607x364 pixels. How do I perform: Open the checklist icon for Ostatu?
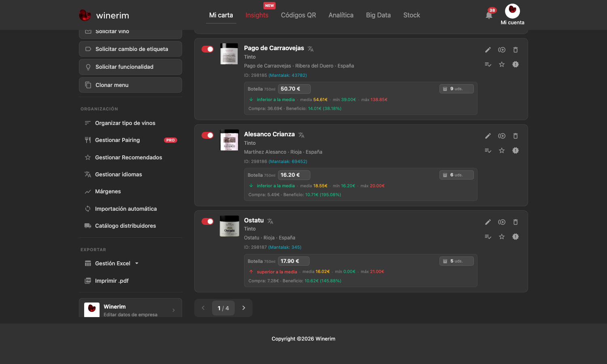(x=488, y=237)
